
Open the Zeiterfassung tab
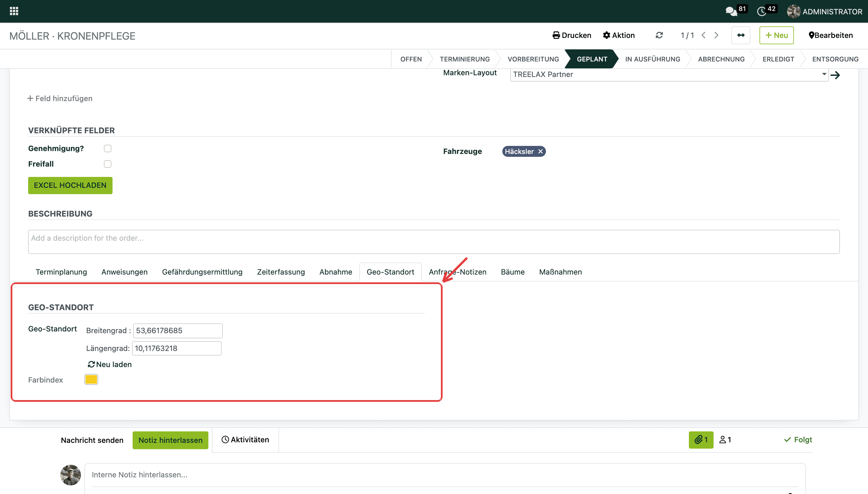pos(281,272)
